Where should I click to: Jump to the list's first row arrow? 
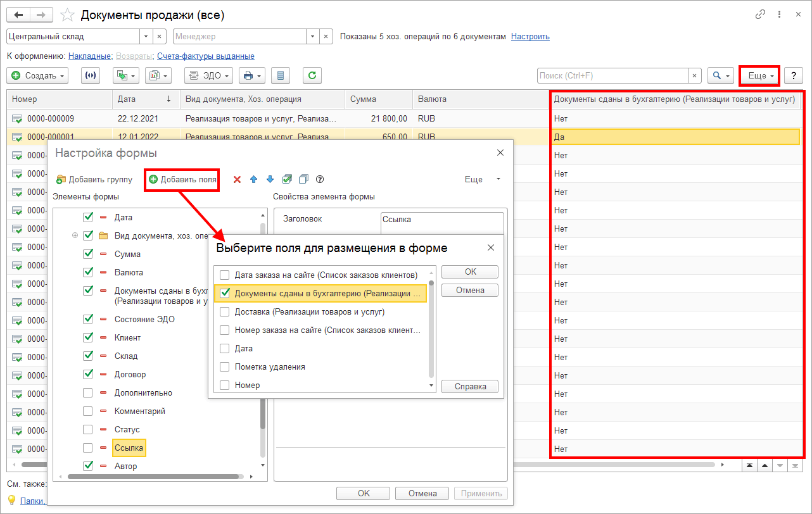click(749, 465)
